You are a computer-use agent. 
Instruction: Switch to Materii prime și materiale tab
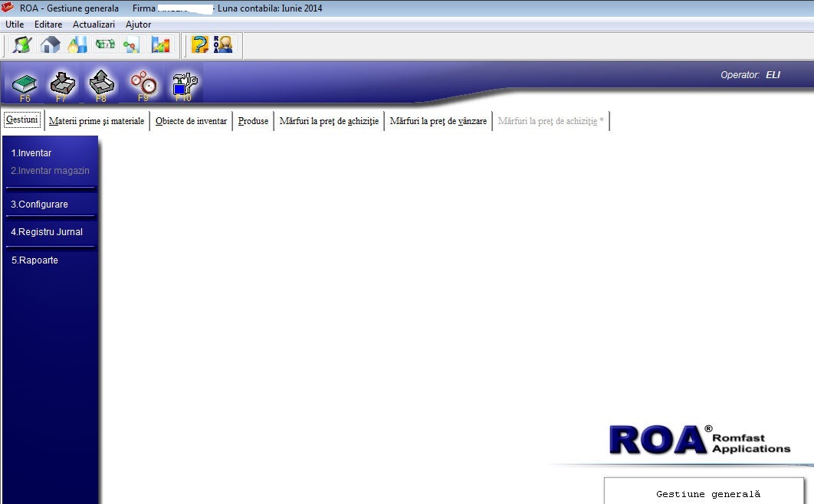(97, 121)
